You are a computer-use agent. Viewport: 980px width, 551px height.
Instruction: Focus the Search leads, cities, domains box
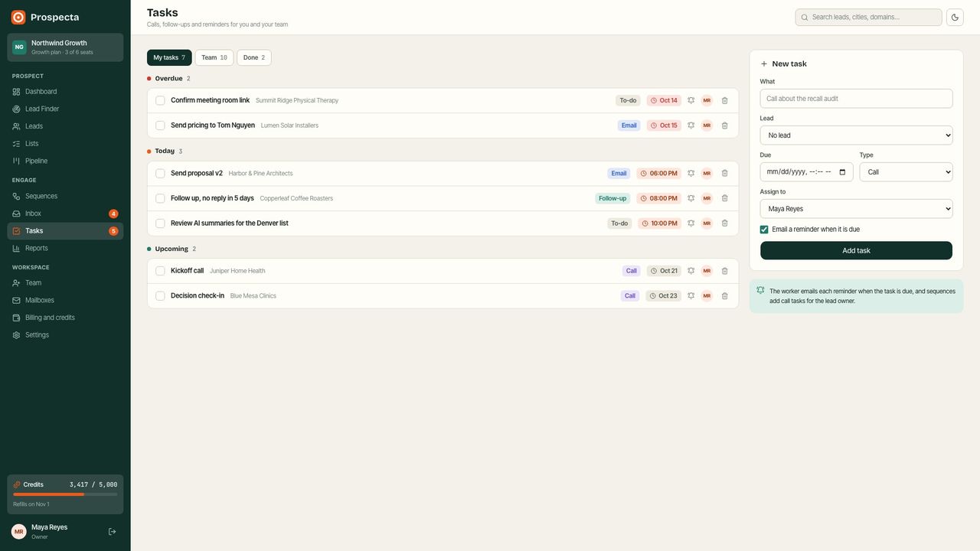click(x=868, y=17)
